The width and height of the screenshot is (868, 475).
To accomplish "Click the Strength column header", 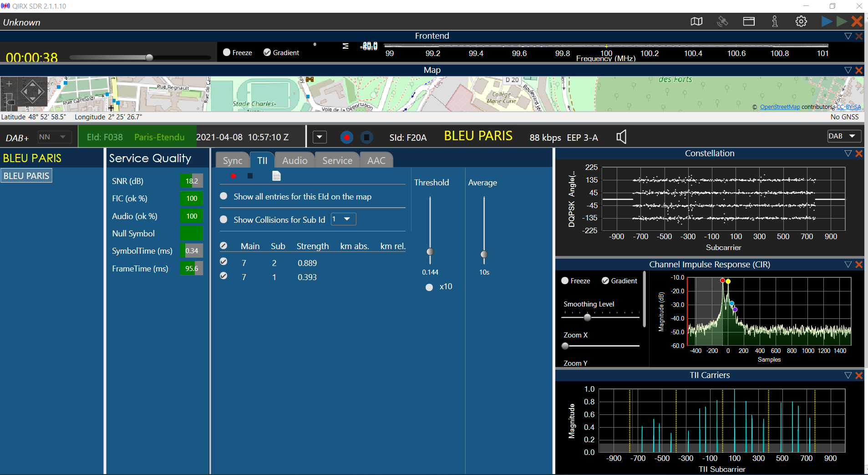I will click(313, 246).
